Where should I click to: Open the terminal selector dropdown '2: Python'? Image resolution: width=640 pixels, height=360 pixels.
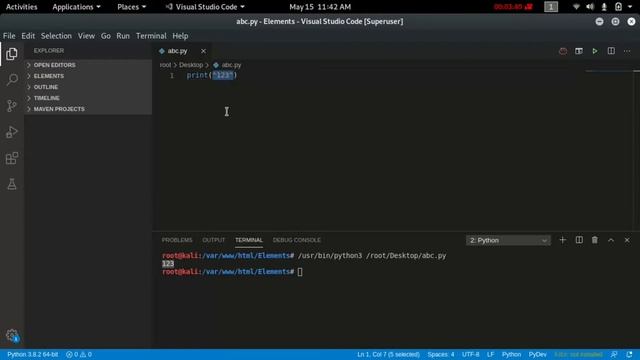pos(508,240)
